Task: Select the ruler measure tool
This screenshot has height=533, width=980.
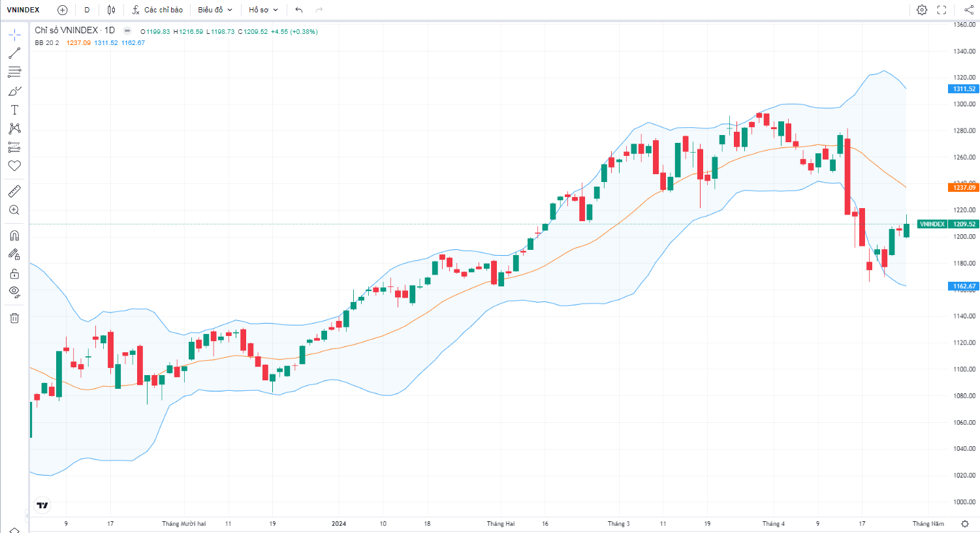Action: pos(14,191)
